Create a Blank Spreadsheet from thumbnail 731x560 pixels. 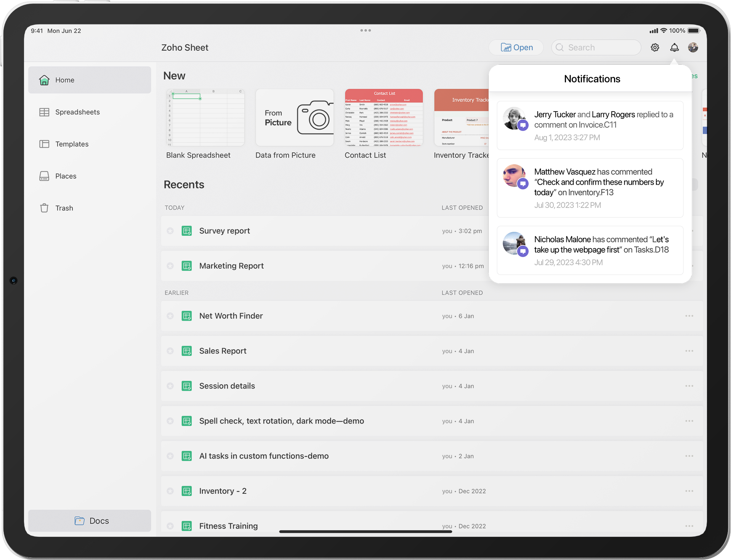[205, 118]
